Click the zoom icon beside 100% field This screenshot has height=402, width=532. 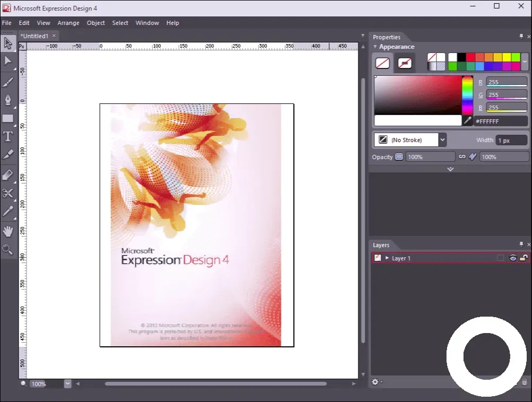[x=23, y=383]
